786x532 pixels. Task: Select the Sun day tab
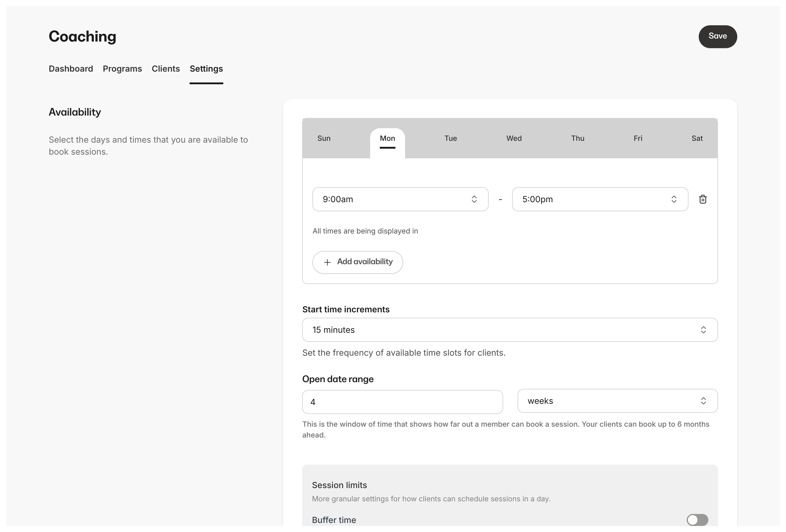(x=324, y=138)
